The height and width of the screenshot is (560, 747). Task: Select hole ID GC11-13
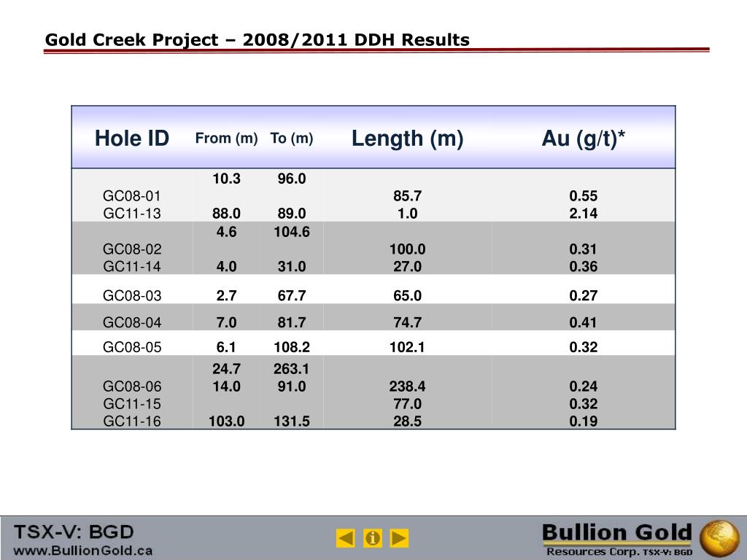[132, 214]
